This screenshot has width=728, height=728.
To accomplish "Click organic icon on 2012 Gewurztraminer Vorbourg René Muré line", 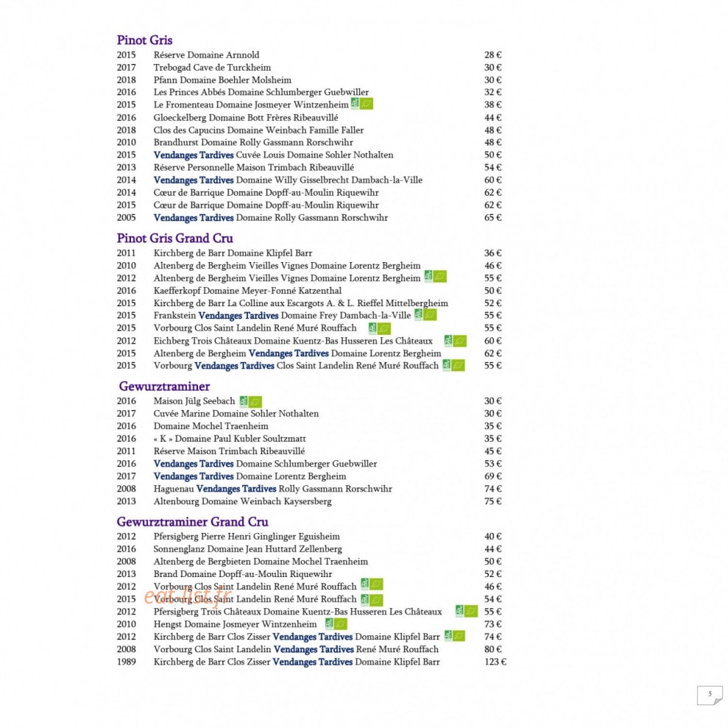I will click(x=372, y=584).
